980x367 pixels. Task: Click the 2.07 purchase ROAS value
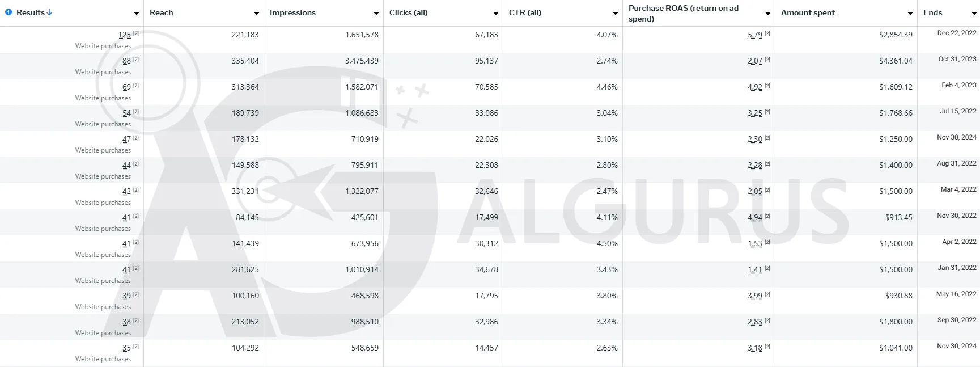pyautogui.click(x=755, y=61)
